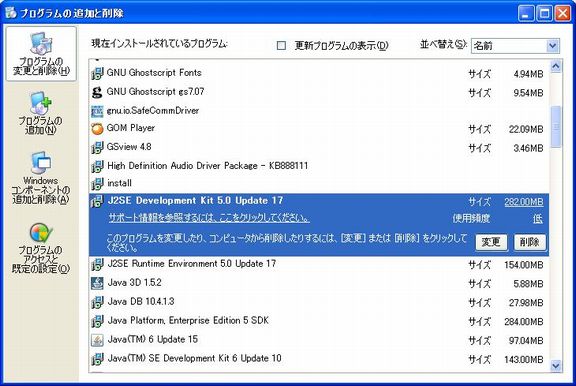This screenshot has width=576, height=386.
Task: Click the icon next to install
Action: pos(97,183)
